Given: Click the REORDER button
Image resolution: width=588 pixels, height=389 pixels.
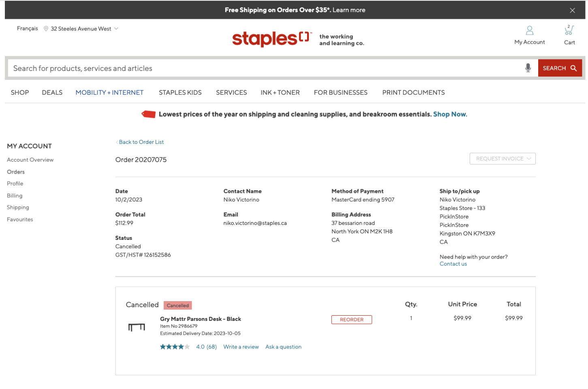Looking at the screenshot, I should (x=351, y=320).
